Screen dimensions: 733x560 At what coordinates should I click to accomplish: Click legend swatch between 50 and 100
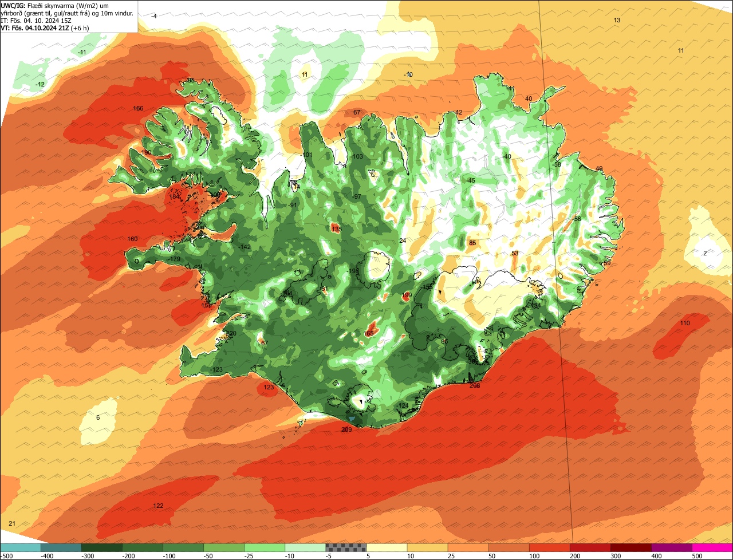click(x=509, y=547)
